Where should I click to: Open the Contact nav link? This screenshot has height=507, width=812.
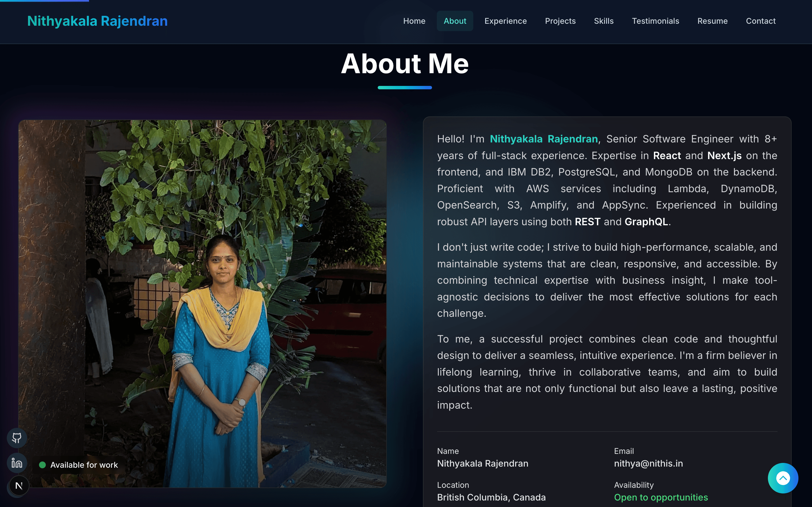tap(761, 21)
